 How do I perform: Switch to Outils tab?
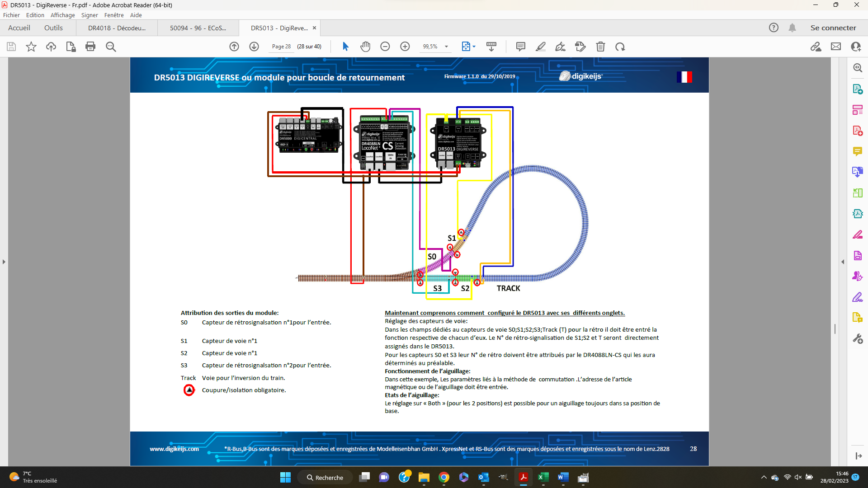pos(53,28)
